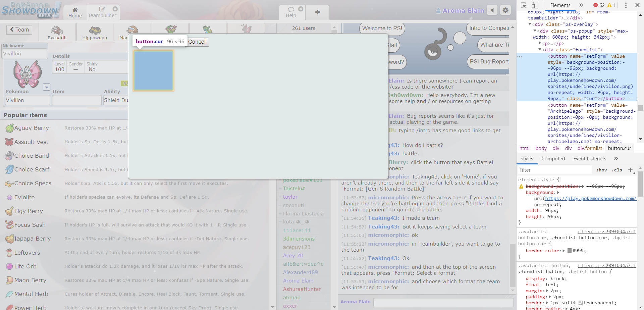Screen dimensions: 644x310
Task: Open the Intro to Competitive bubble
Action: pos(489,28)
